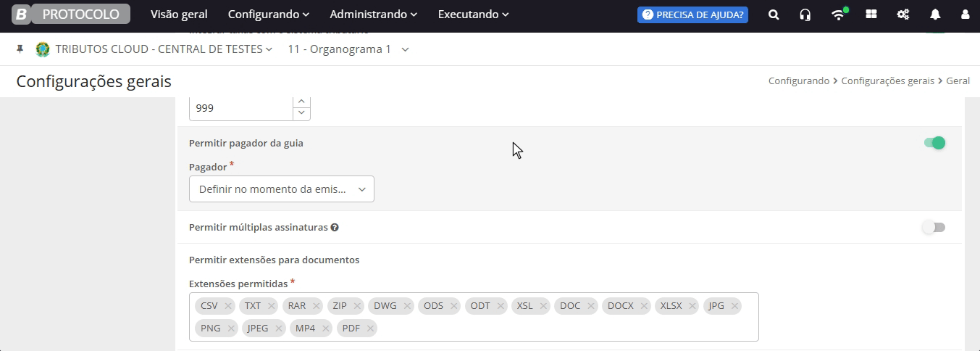Click the multiple signatures help icon
Screen dimensions: 980x351
335,227
